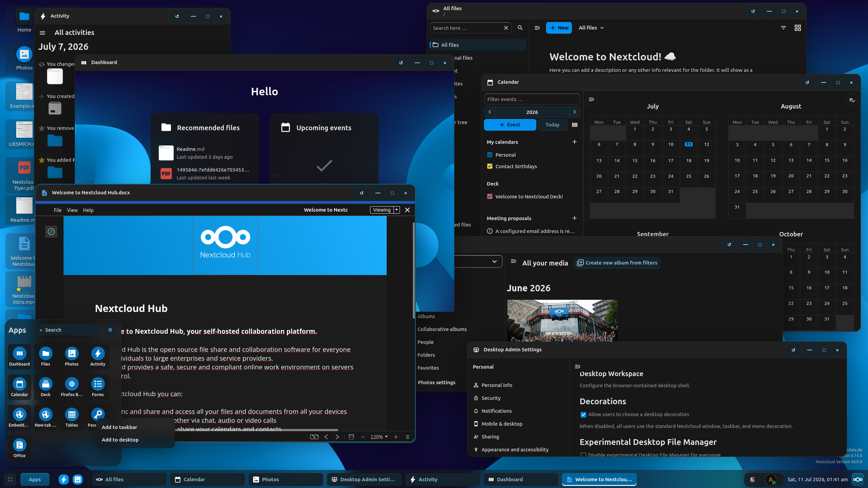Switch to Desktop Admin Settings taskbar entry
Viewport: 868px width, 488px height.
(364, 480)
